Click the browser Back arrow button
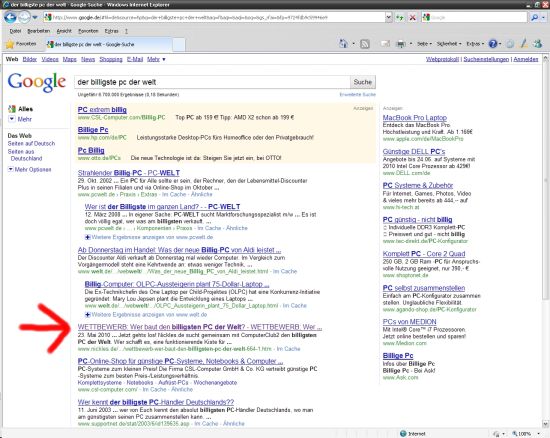Screen dimensions: 550x438 (x=10, y=17)
